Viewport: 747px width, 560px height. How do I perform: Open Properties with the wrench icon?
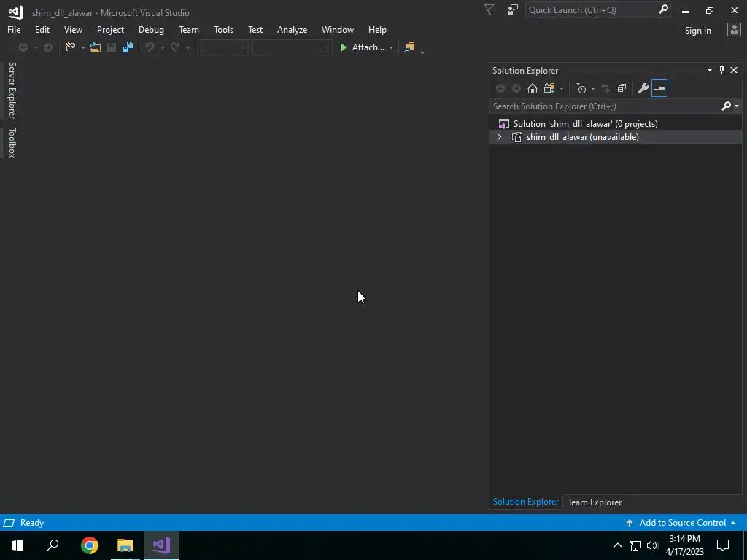click(x=643, y=88)
